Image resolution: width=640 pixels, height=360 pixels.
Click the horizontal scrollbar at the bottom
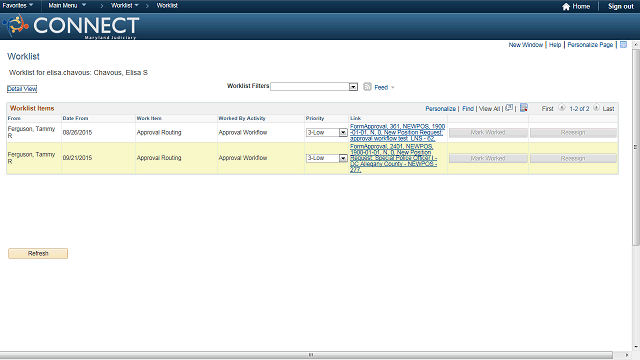pyautogui.click(x=307, y=355)
